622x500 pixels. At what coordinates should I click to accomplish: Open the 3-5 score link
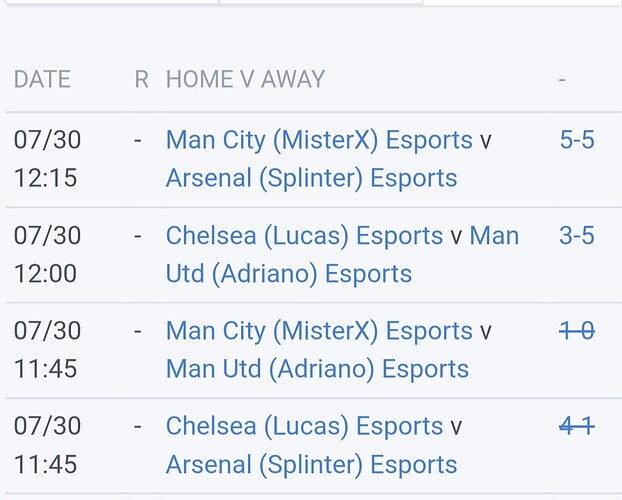click(x=577, y=236)
